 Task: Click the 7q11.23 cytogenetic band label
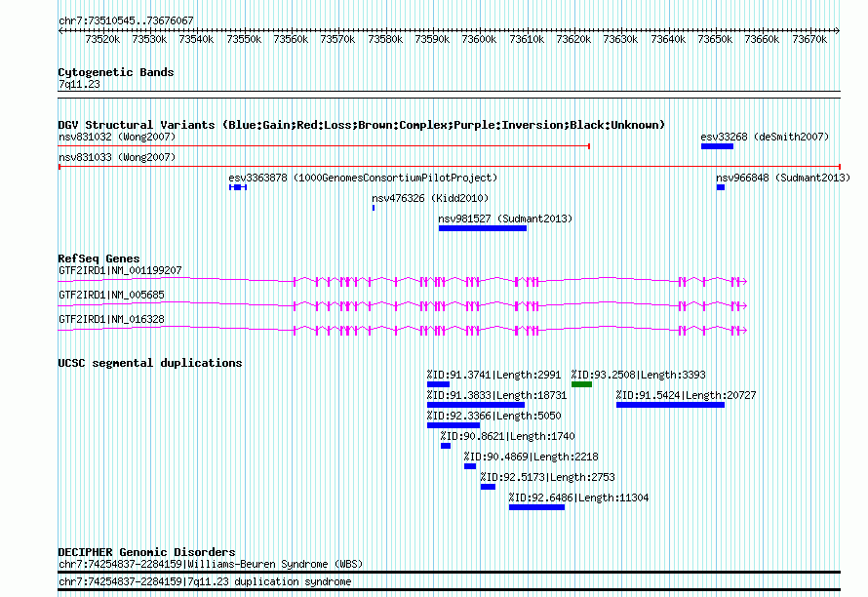coord(79,84)
